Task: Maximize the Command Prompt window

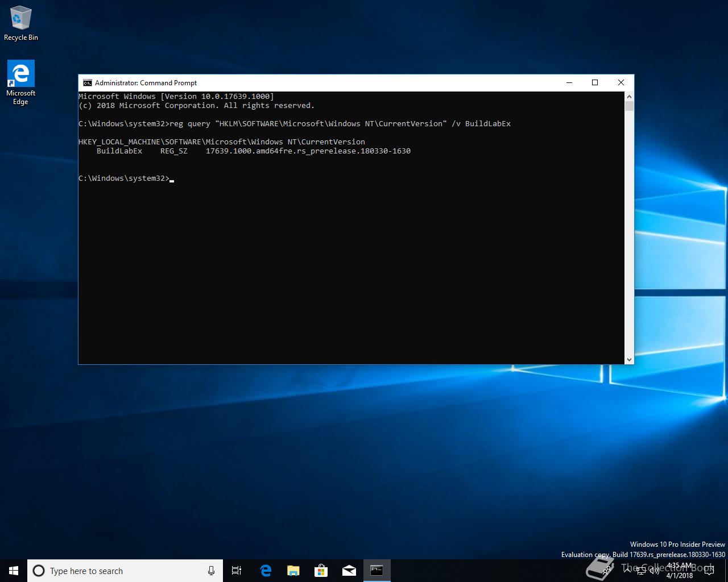Action: [595, 82]
